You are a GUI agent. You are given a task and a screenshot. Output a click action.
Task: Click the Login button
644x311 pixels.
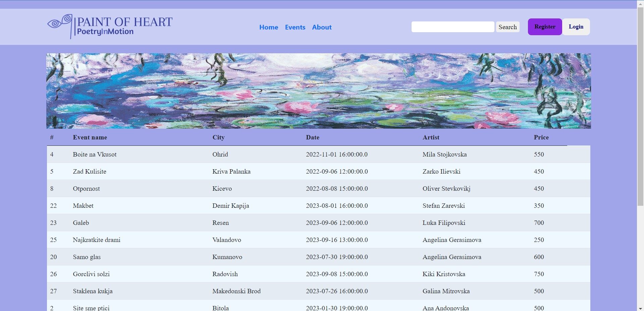pyautogui.click(x=576, y=27)
